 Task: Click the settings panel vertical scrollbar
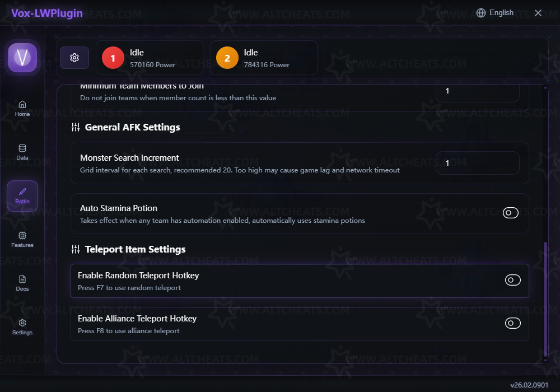click(x=546, y=300)
